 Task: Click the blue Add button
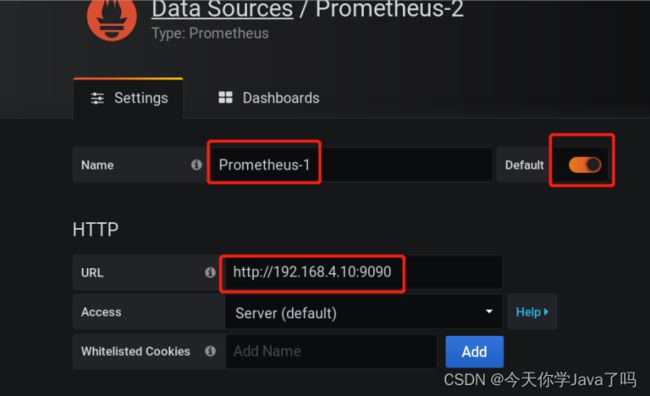coord(475,352)
